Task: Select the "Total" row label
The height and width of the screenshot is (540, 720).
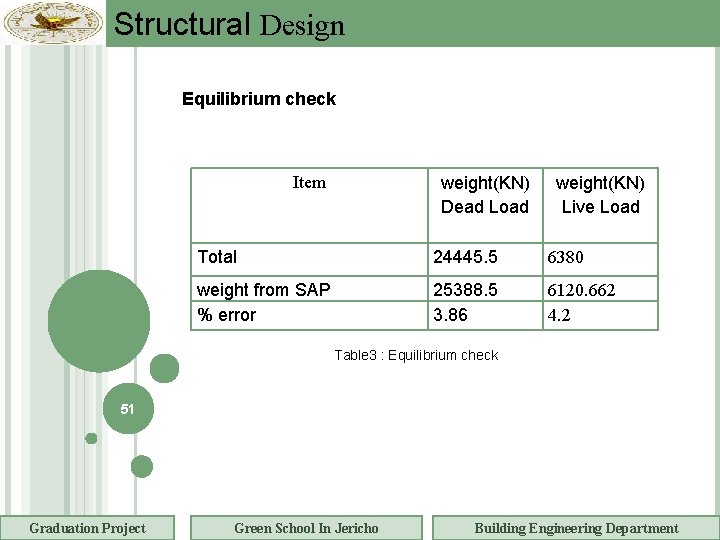Action: pyautogui.click(x=217, y=257)
